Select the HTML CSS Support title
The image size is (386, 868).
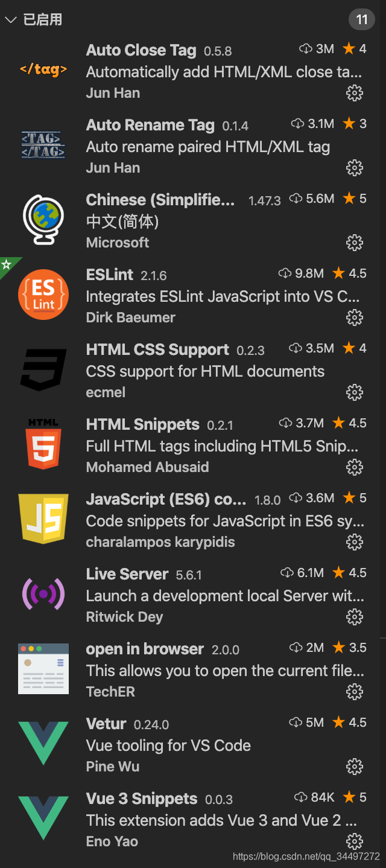point(157,349)
